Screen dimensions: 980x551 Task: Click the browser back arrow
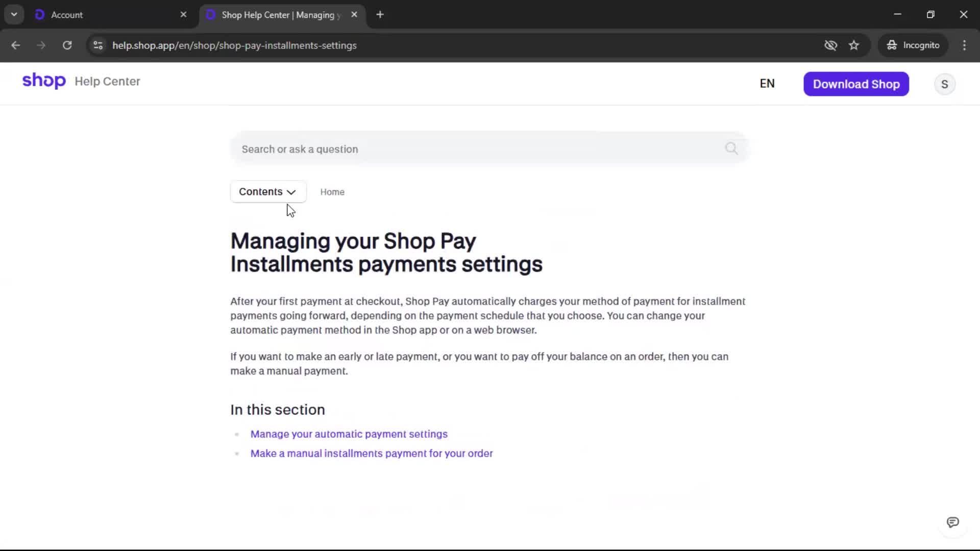click(16, 45)
